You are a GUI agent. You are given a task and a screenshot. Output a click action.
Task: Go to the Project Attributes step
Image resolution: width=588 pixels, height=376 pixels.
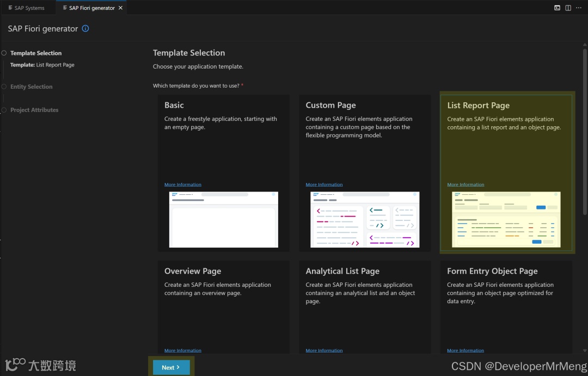pos(34,110)
